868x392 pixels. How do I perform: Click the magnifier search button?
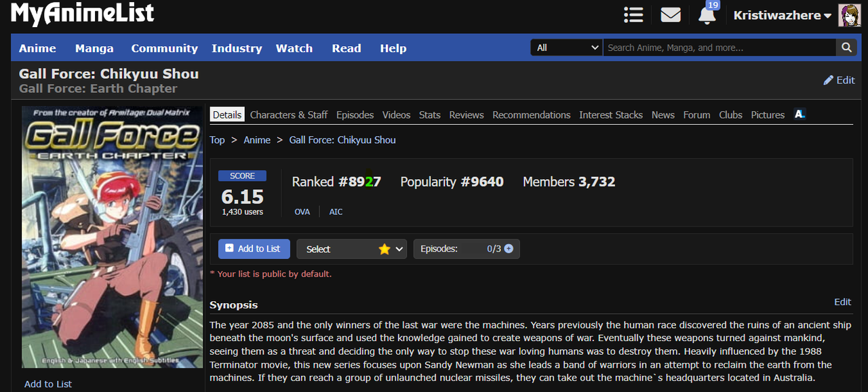click(846, 47)
